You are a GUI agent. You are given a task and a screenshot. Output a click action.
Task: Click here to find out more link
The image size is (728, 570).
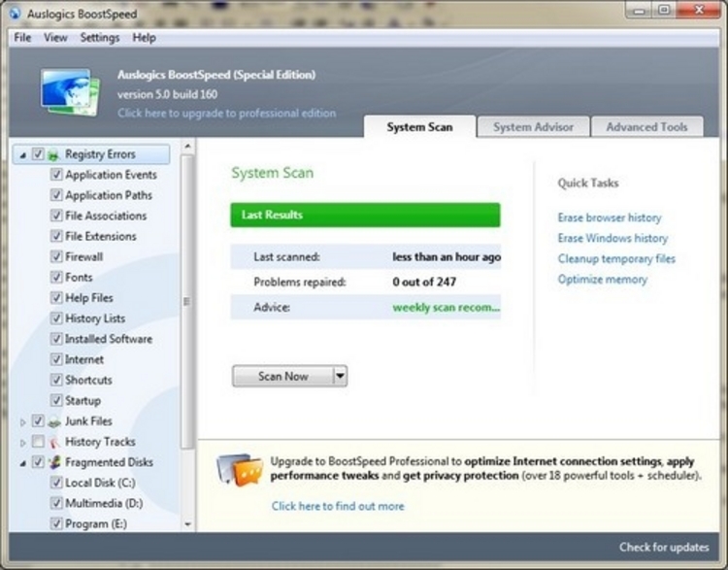coord(338,506)
